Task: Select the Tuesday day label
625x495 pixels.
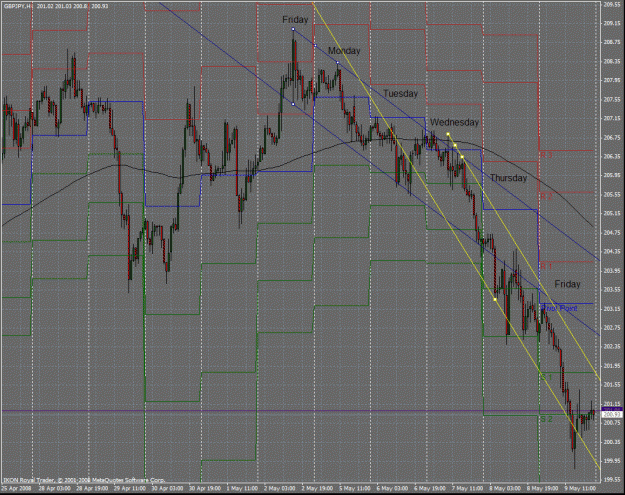Action: click(401, 94)
